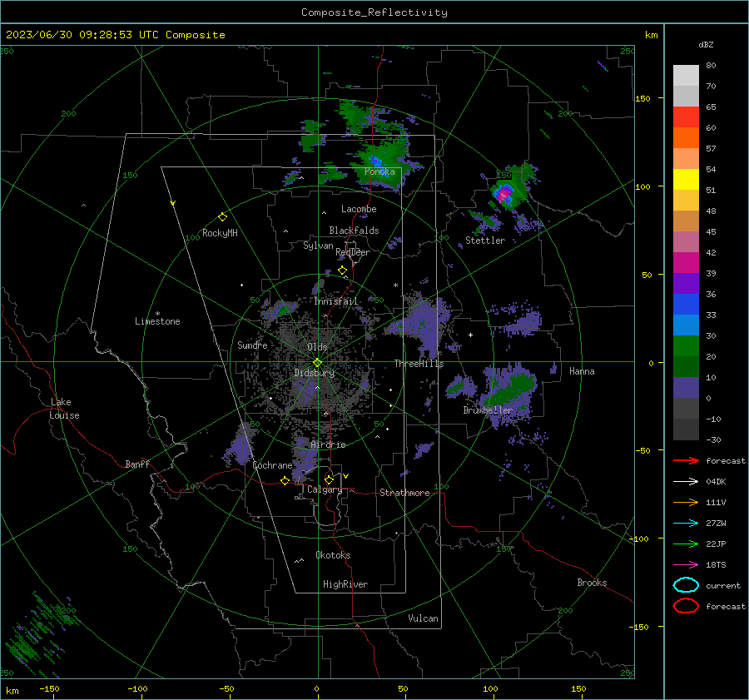749x700 pixels.
Task: Click the Composite_Reflectivity title
Action: [374, 12]
